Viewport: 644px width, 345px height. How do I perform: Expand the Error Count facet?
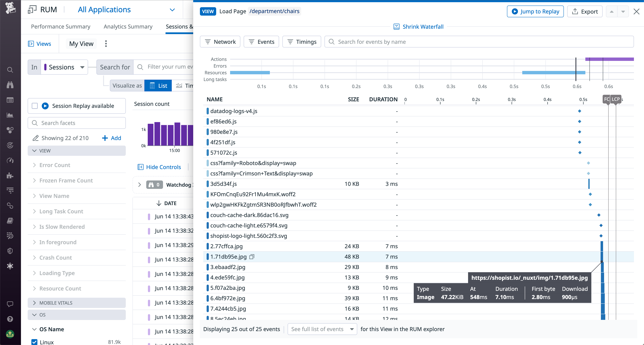pos(55,165)
